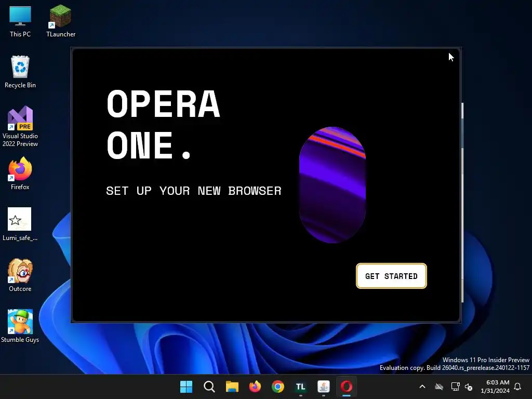Click the GET STARTED button
Viewport: 532px width, 399px height.
(391, 276)
